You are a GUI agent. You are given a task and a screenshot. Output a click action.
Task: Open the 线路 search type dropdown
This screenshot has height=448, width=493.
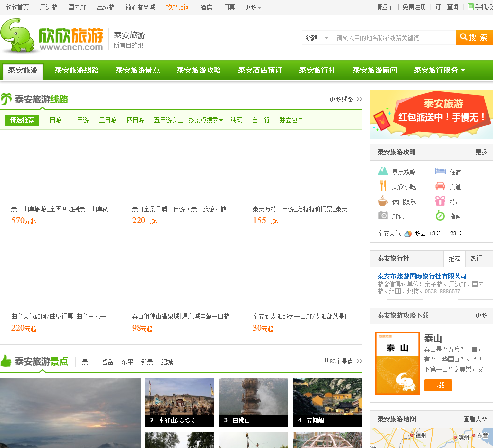click(x=317, y=38)
